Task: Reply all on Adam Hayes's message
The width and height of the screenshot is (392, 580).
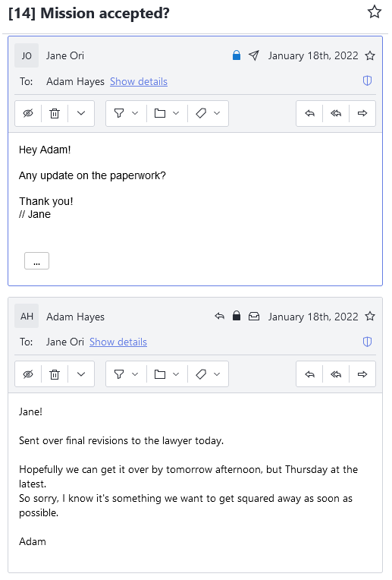Action: (336, 374)
